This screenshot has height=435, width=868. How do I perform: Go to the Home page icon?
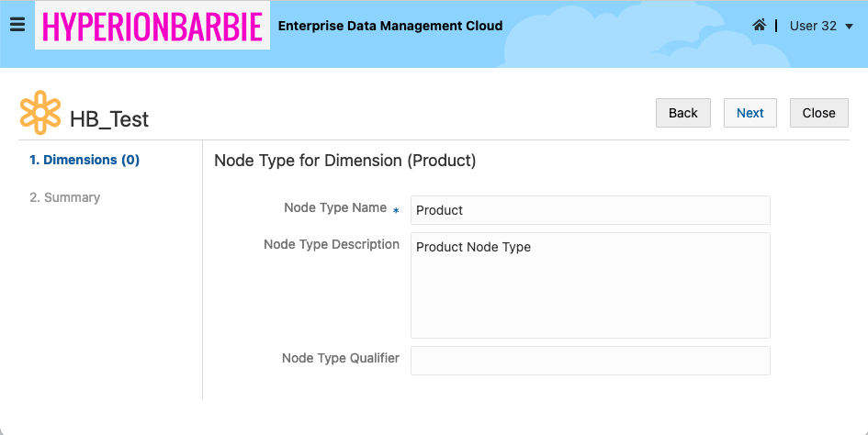tap(759, 26)
